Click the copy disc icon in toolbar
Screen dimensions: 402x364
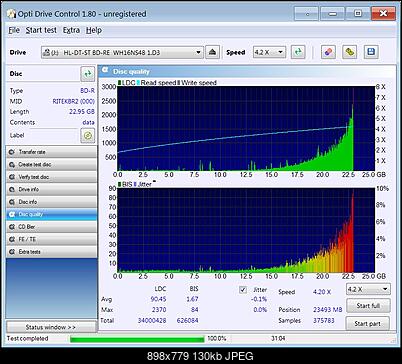(349, 52)
